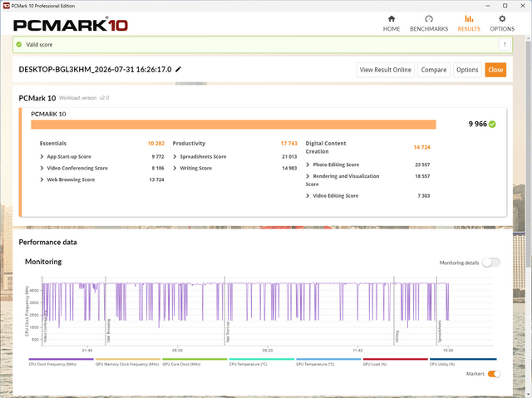
Task: Click the Performance data heading
Action: [48, 242]
